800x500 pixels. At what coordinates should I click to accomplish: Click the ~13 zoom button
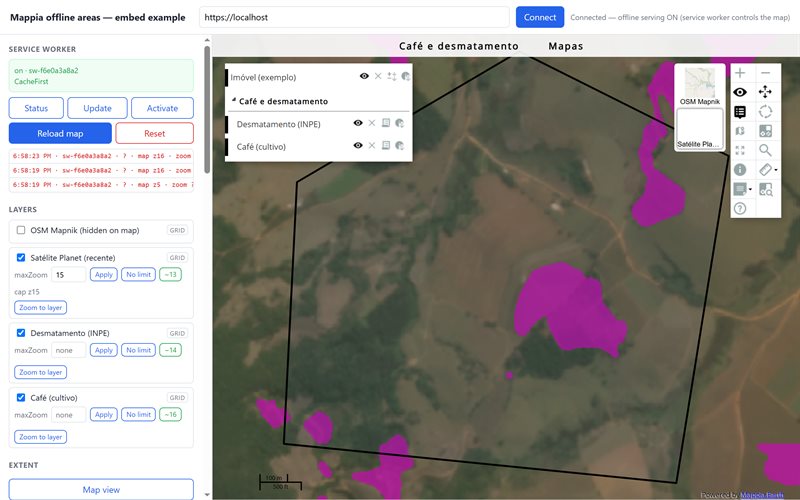tap(170, 274)
